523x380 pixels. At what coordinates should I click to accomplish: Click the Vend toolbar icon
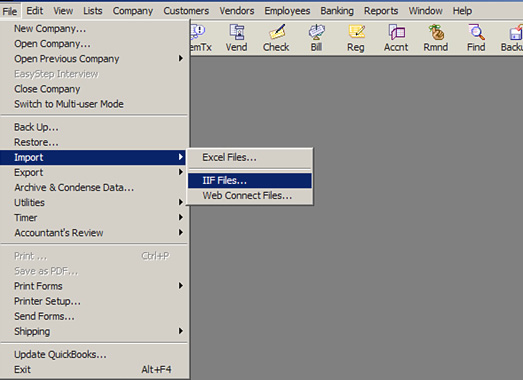[x=236, y=38]
